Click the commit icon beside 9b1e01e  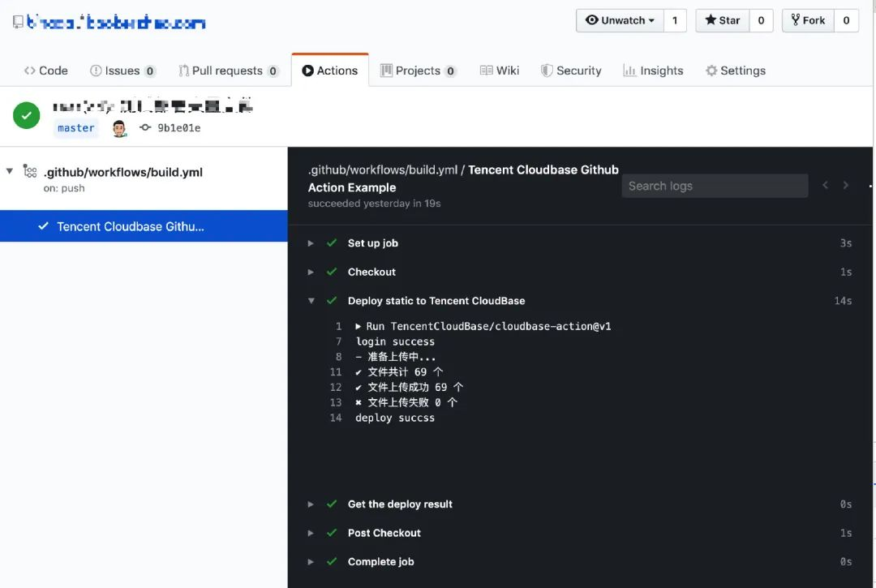pyautogui.click(x=145, y=127)
